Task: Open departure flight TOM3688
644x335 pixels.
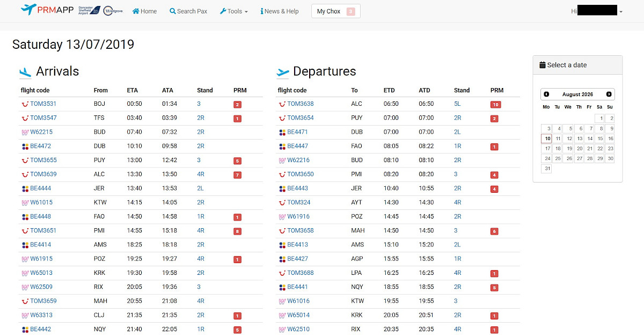Action: click(301, 273)
